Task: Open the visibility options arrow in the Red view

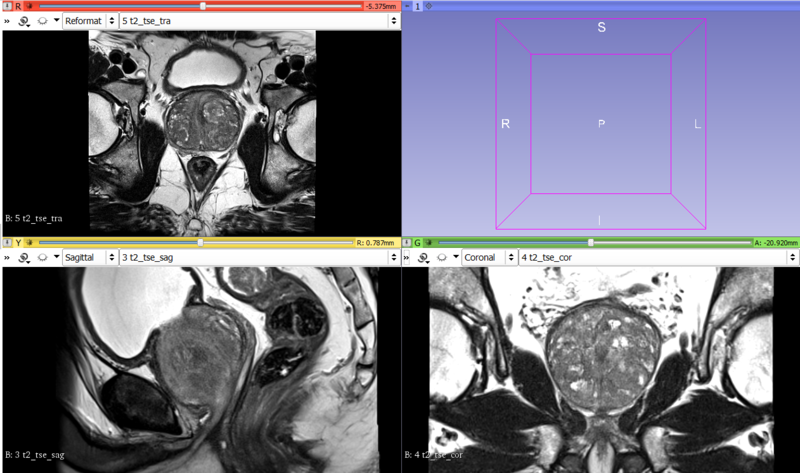Action: pos(56,20)
